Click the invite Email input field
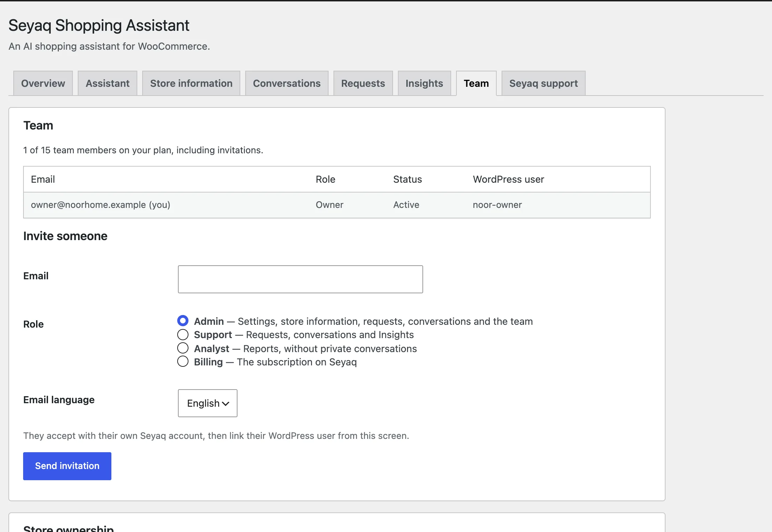 coord(301,279)
